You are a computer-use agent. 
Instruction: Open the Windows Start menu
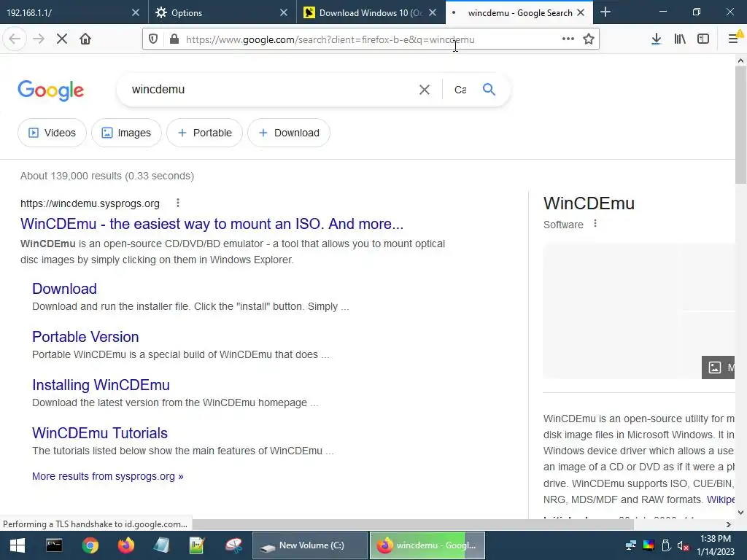18,545
